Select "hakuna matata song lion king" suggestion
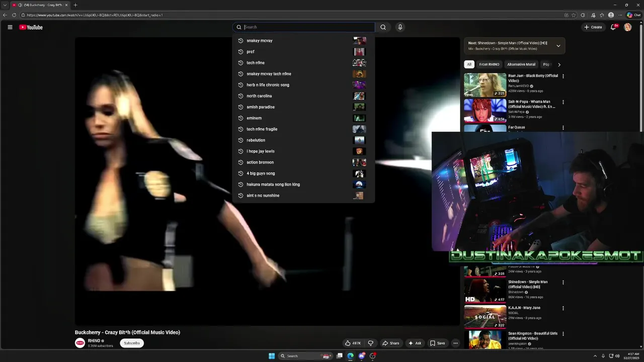 click(303, 185)
